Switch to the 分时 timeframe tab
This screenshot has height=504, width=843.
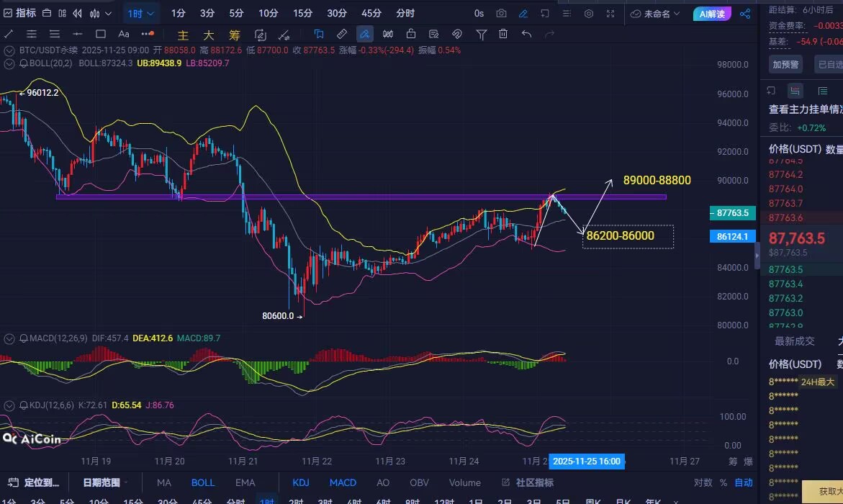click(405, 14)
